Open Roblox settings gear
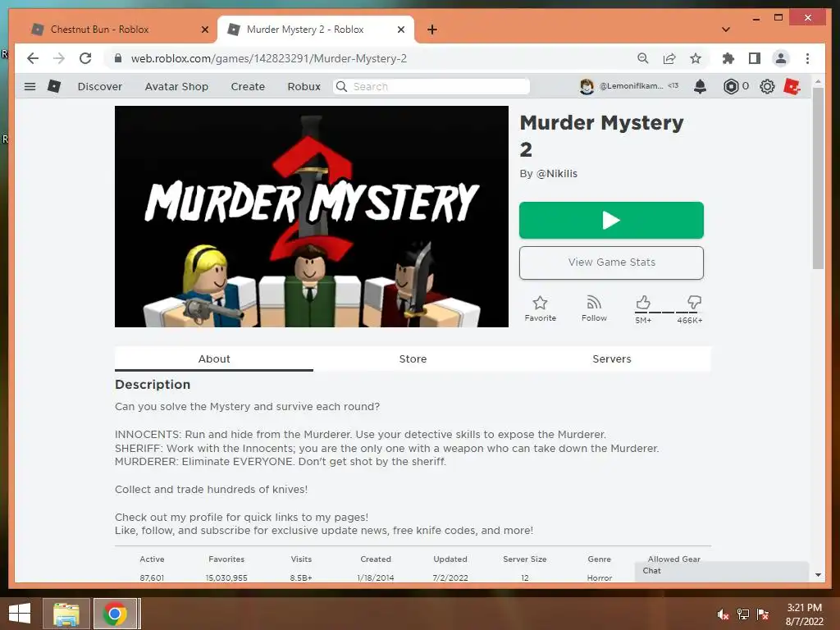Image resolution: width=840 pixels, height=630 pixels. tap(767, 86)
